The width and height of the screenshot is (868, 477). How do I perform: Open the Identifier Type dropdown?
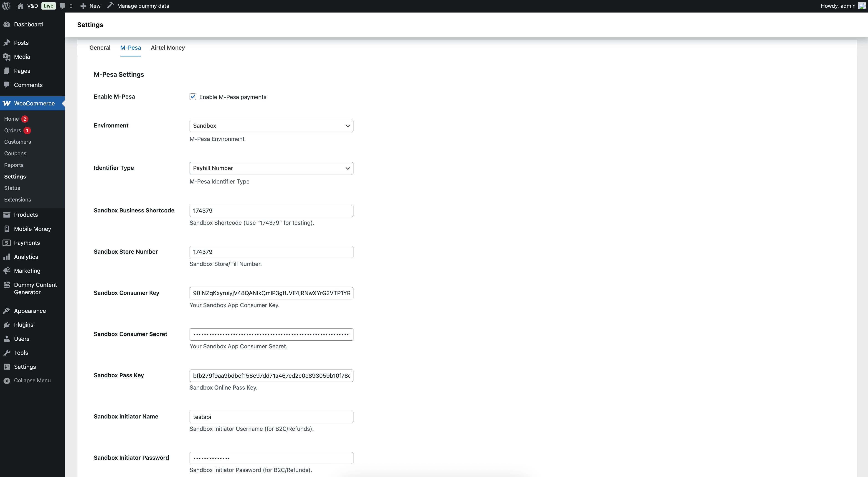(271, 168)
